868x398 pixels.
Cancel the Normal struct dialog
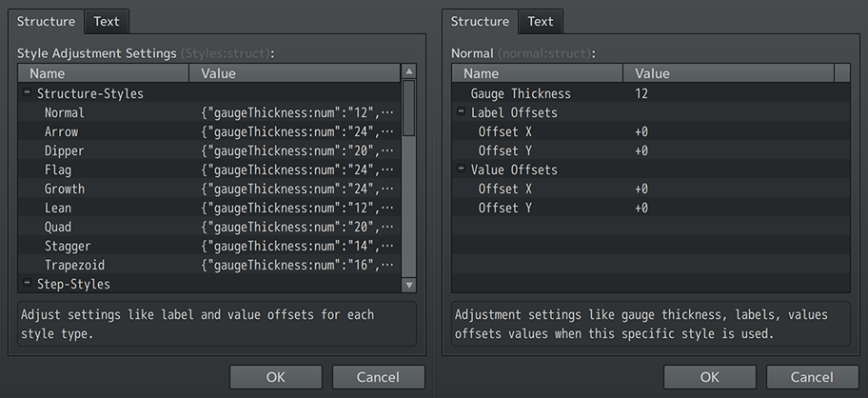pos(812,377)
